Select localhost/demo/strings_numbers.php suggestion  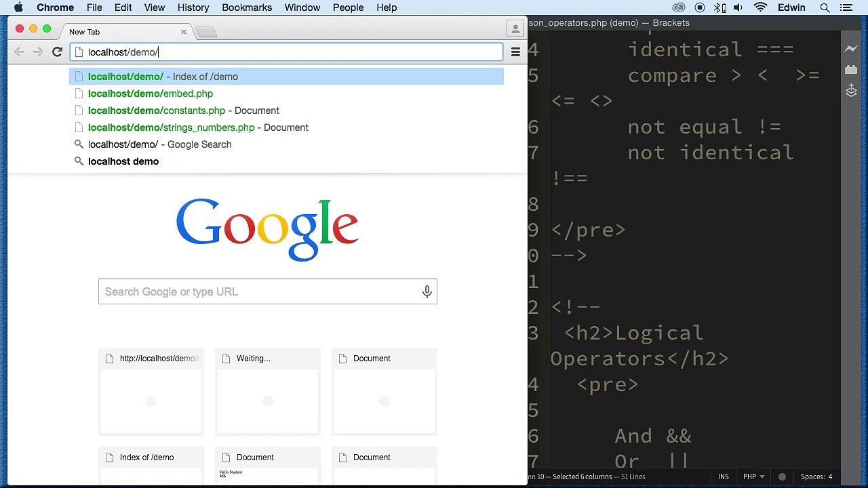(286, 127)
